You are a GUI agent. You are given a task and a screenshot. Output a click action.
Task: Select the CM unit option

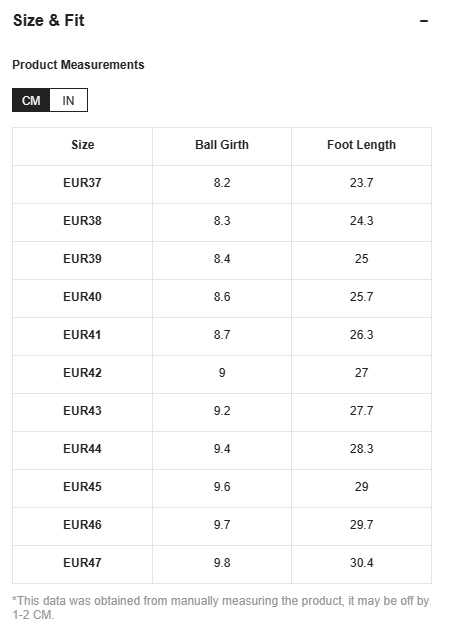pos(31,100)
